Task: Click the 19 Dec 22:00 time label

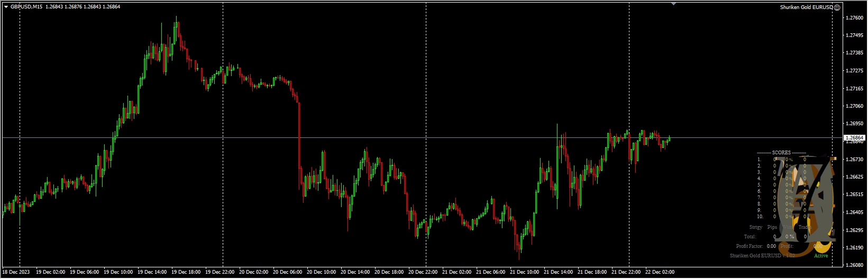Action: [220, 272]
